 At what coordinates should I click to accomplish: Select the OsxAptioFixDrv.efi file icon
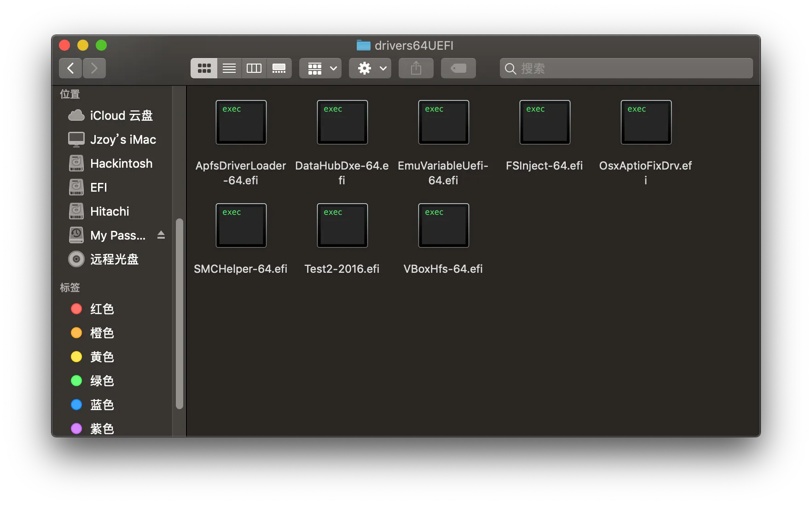click(x=646, y=123)
